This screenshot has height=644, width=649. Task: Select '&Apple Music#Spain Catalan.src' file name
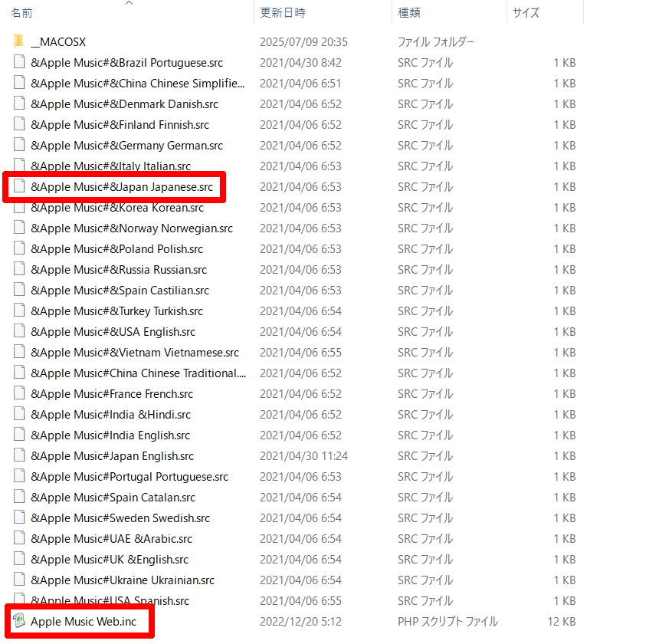click(x=113, y=498)
